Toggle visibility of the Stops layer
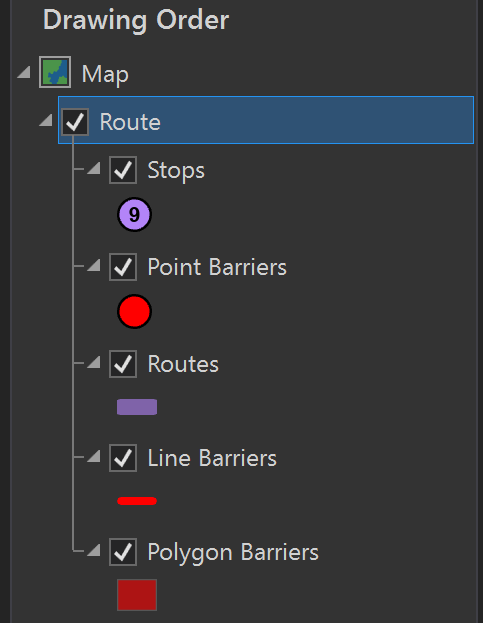483x623 pixels. coord(123,170)
